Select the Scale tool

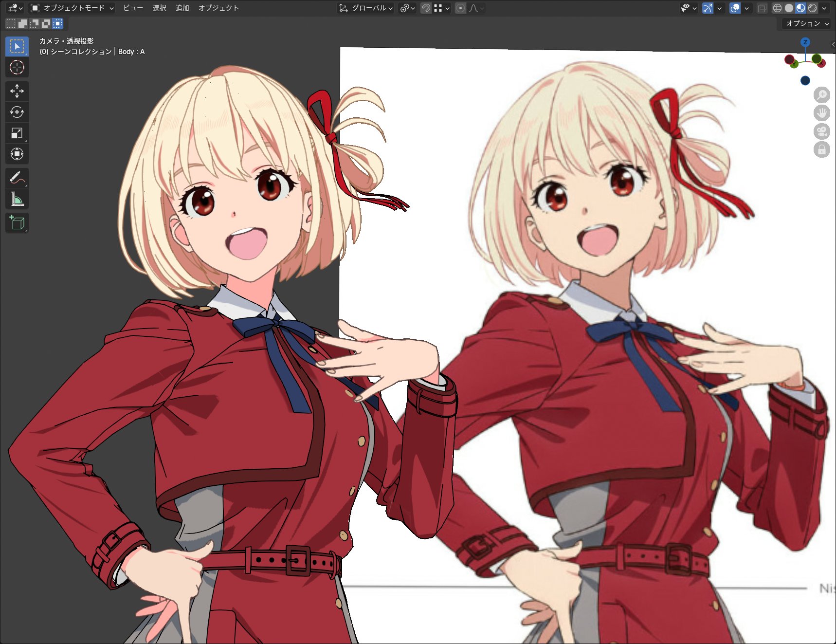(17, 133)
